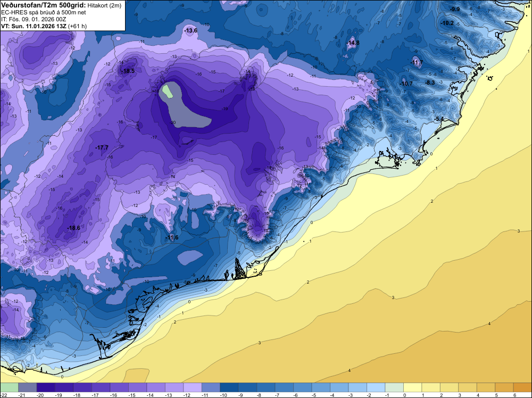
Task: Click the bold -18.5 temperature label
Action: click(128, 71)
